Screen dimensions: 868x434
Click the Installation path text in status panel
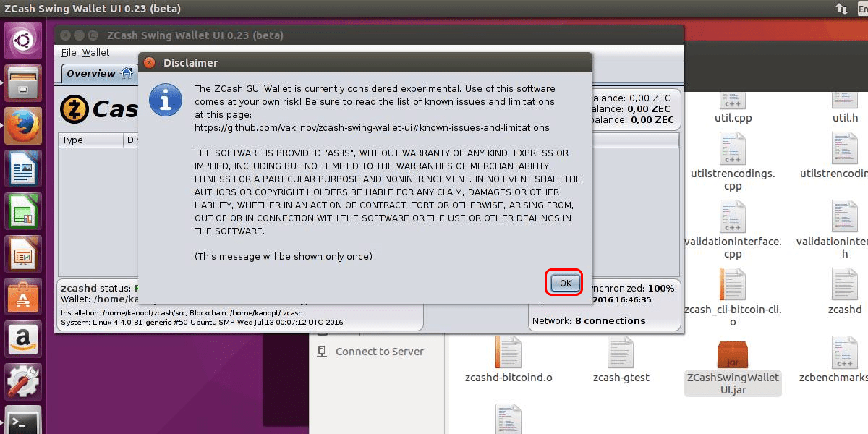182,312
